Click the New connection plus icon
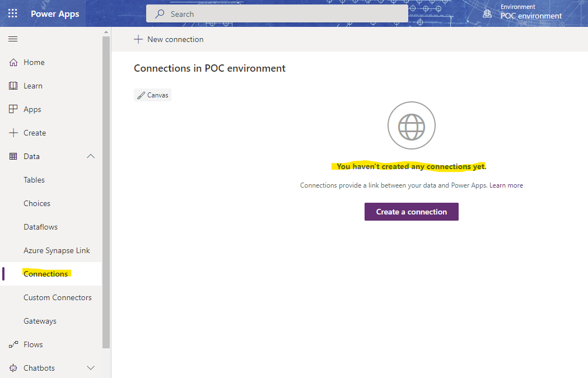 point(138,39)
